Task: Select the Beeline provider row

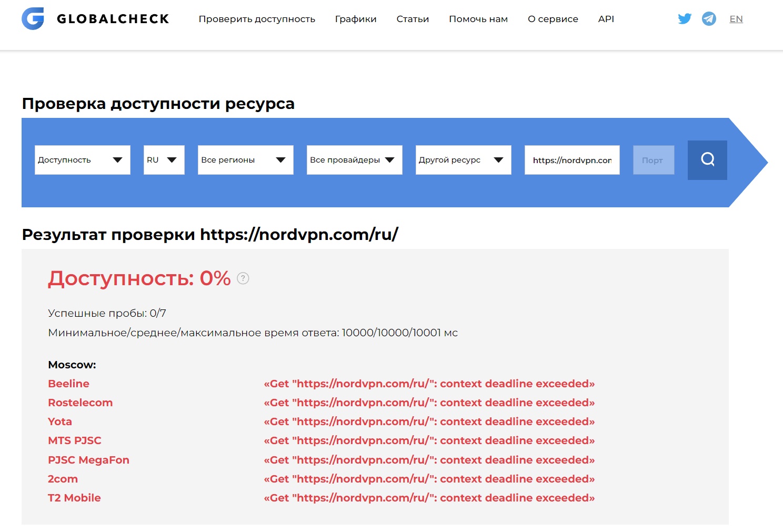Action: (x=68, y=384)
